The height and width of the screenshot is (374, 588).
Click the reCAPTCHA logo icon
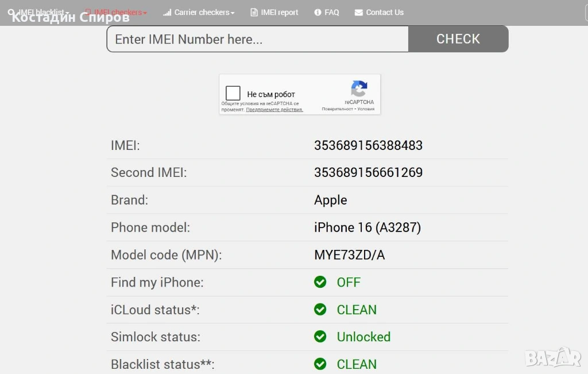(359, 89)
